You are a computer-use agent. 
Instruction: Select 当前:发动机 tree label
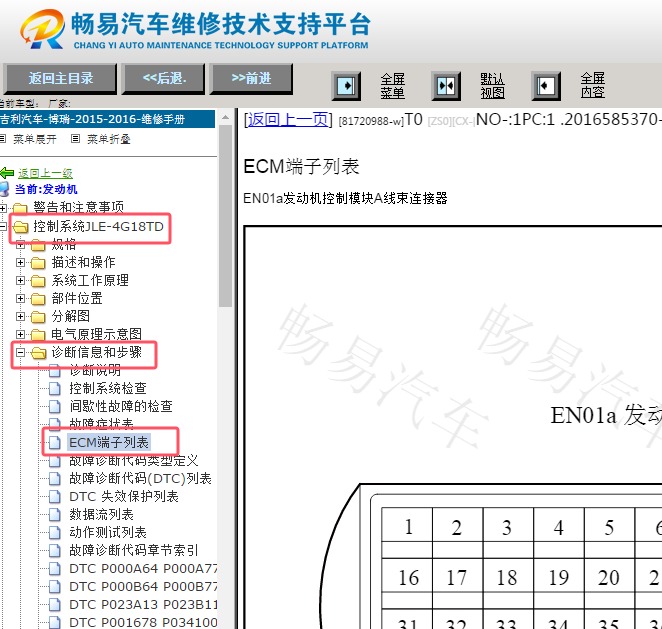tap(46, 189)
